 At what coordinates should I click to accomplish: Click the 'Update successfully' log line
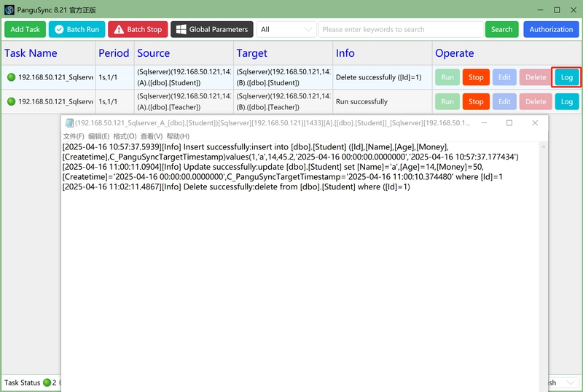[x=283, y=172]
